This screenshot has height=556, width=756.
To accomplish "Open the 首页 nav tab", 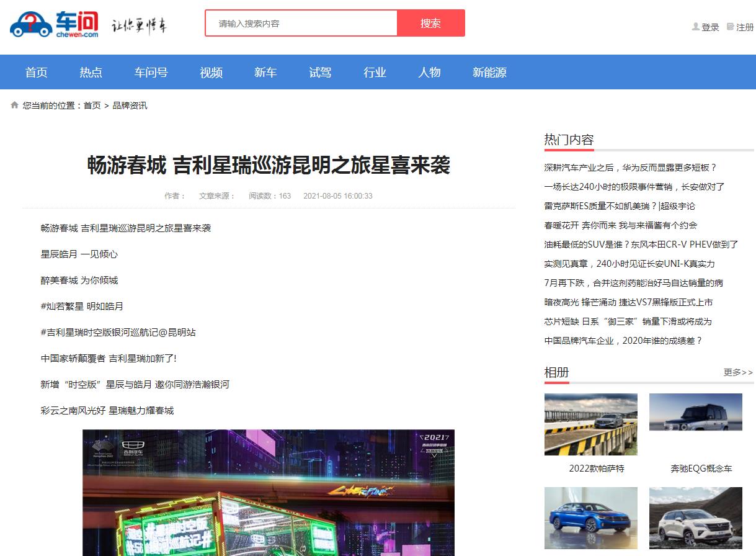I will coord(37,73).
